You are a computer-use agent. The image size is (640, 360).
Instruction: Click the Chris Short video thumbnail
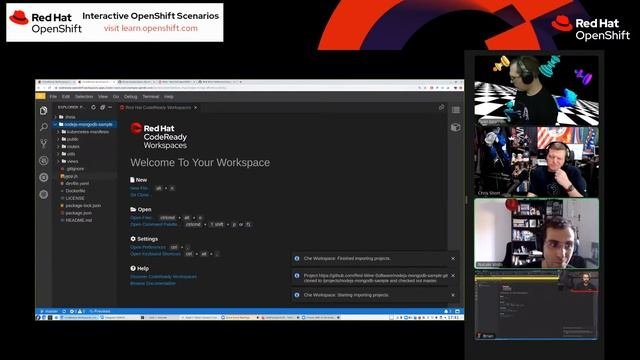tap(537, 162)
